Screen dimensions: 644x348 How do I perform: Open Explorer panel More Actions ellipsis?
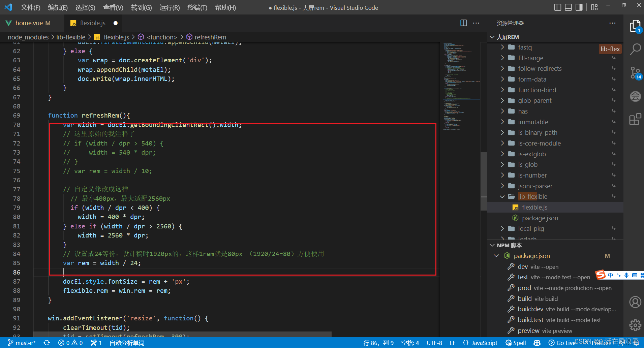pyautogui.click(x=612, y=23)
